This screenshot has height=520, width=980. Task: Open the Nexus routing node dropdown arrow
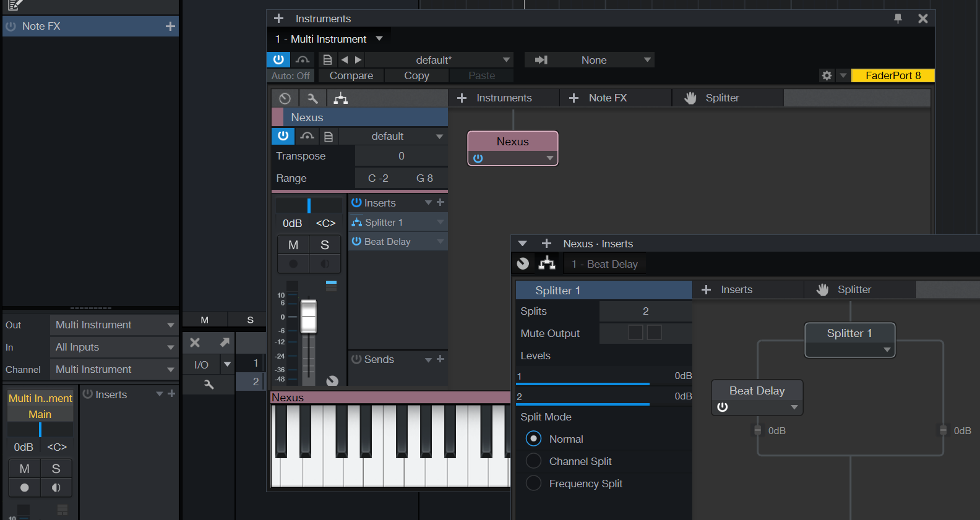click(x=550, y=158)
